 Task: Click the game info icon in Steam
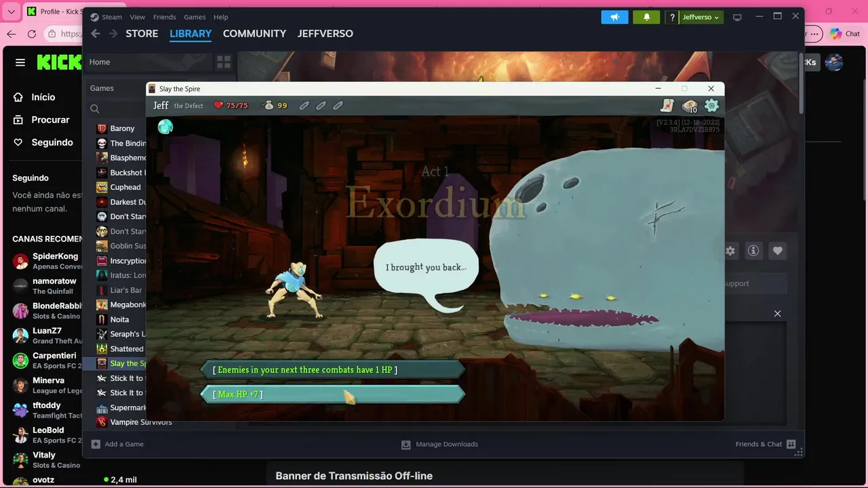click(x=753, y=251)
